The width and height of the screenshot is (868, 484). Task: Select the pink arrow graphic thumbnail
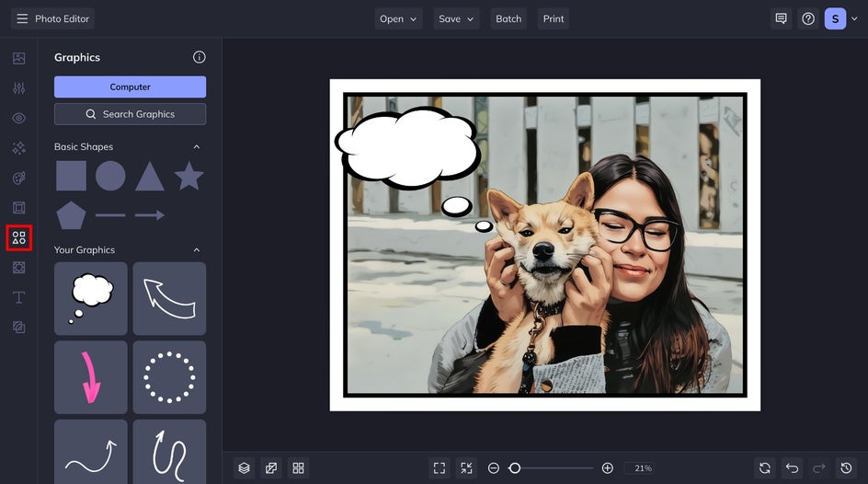91,377
